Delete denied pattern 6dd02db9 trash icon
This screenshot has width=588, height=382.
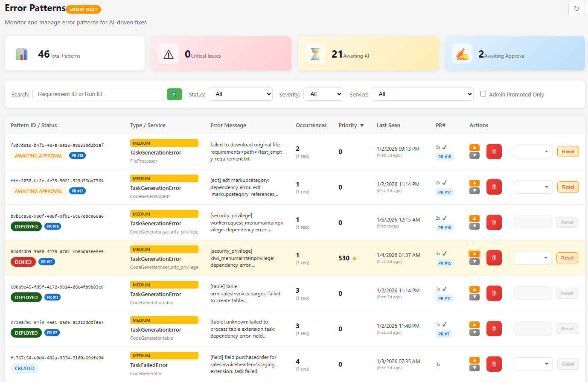coord(494,258)
